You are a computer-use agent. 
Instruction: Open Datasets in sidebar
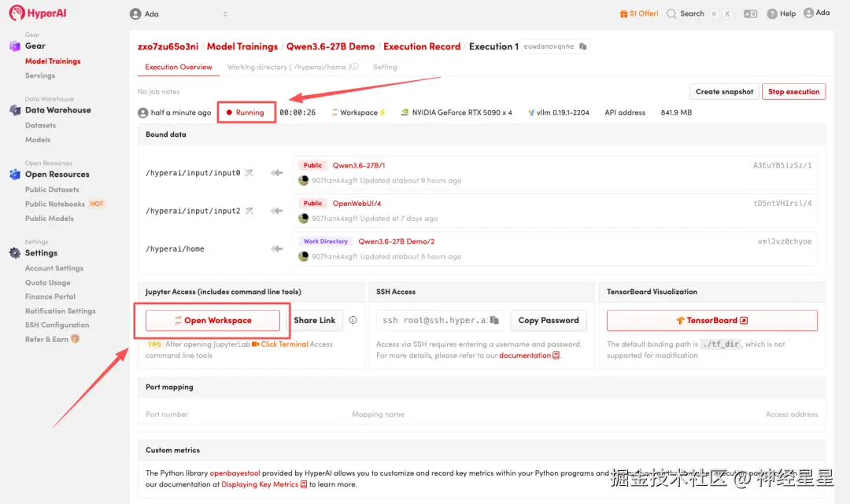click(x=40, y=125)
